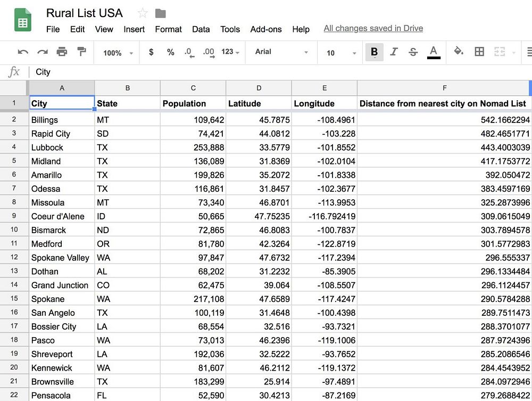Image resolution: width=532 pixels, height=401 pixels.
Task: Select the FL state cell
Action: coord(128,395)
